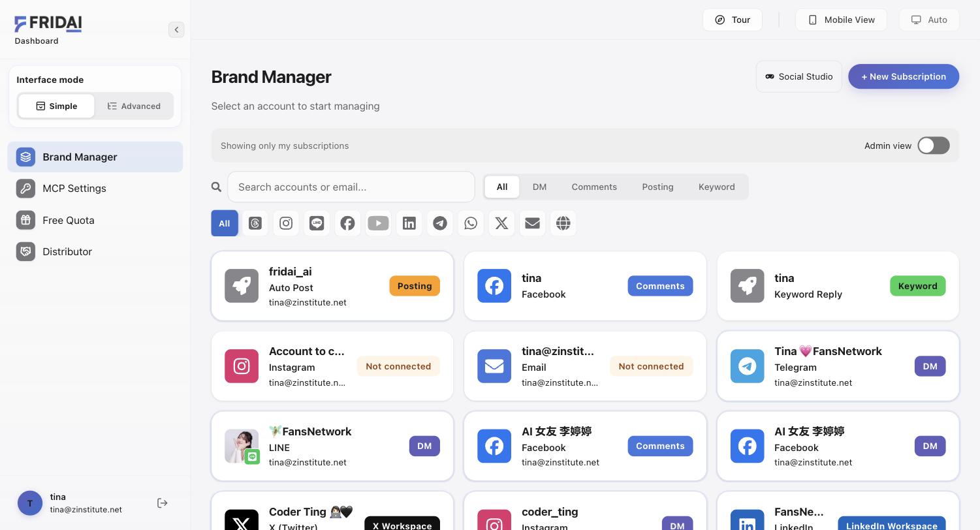Open the FansNetwork LINE account thumbnail

coord(242,446)
